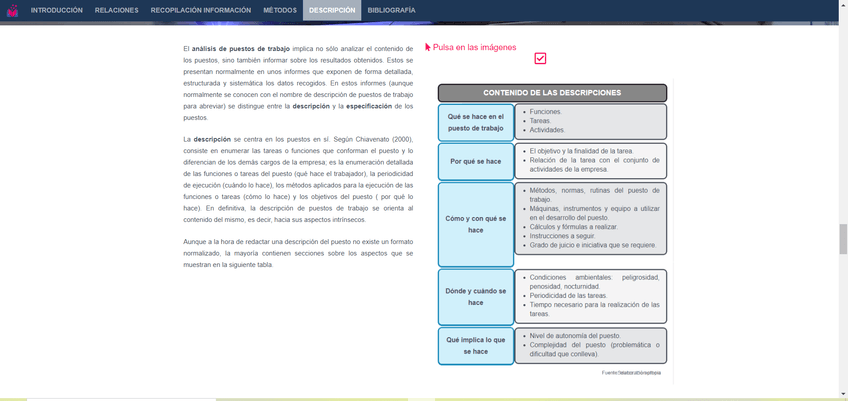This screenshot has width=848, height=401.
Task: Select the 'Cómo y con qué se hace' cell
Action: [x=475, y=224]
